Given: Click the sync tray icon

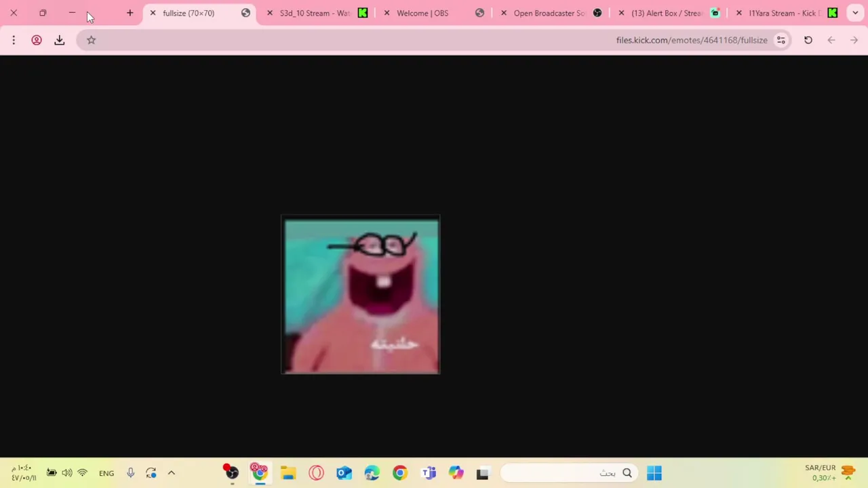Looking at the screenshot, I should [x=151, y=473].
